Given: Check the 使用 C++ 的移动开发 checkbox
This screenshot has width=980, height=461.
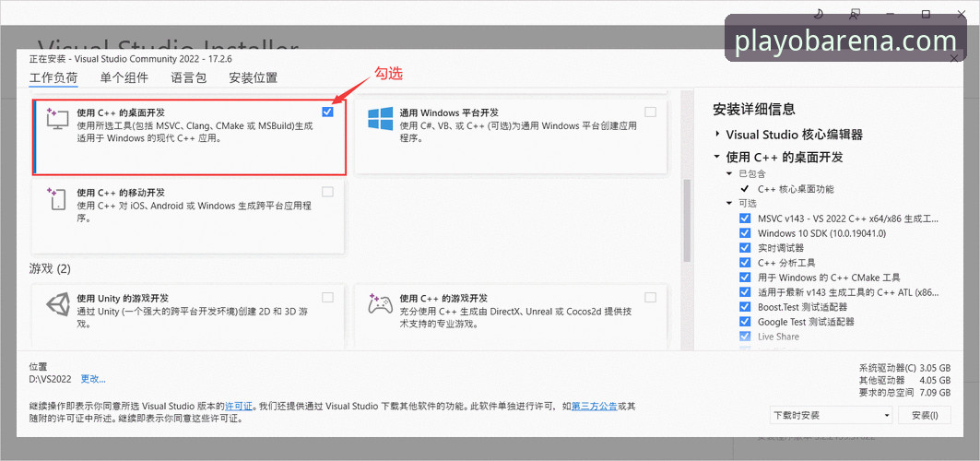Looking at the screenshot, I should [x=327, y=192].
